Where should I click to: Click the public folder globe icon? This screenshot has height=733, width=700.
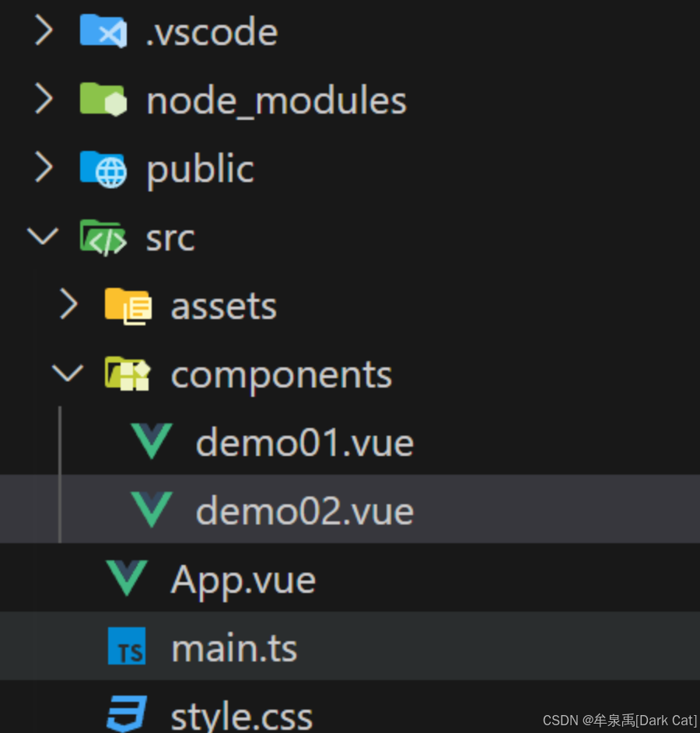tap(103, 169)
